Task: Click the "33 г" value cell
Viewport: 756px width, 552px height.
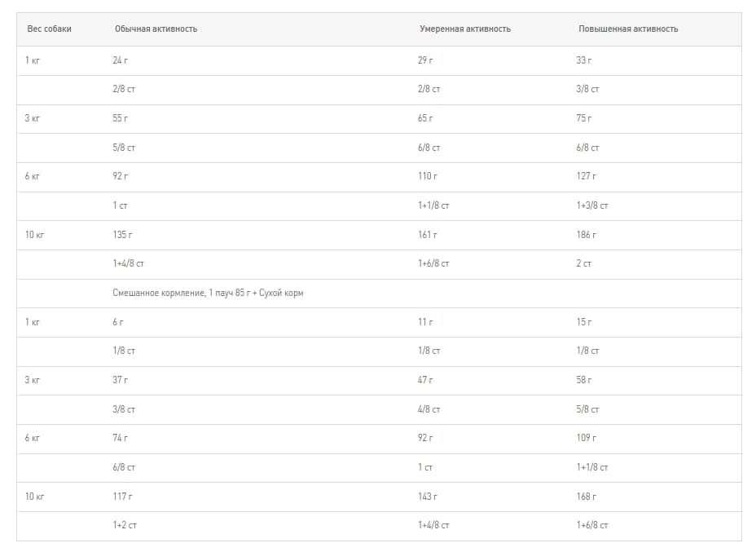Action: click(x=584, y=60)
